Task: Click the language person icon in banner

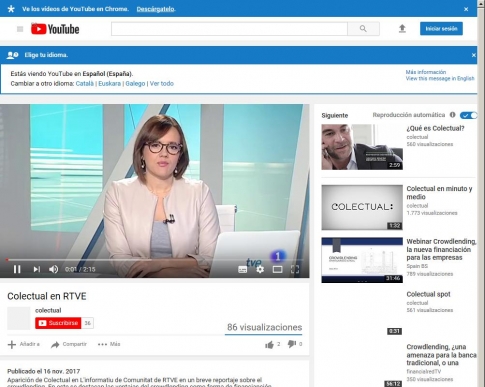Action: [x=12, y=55]
